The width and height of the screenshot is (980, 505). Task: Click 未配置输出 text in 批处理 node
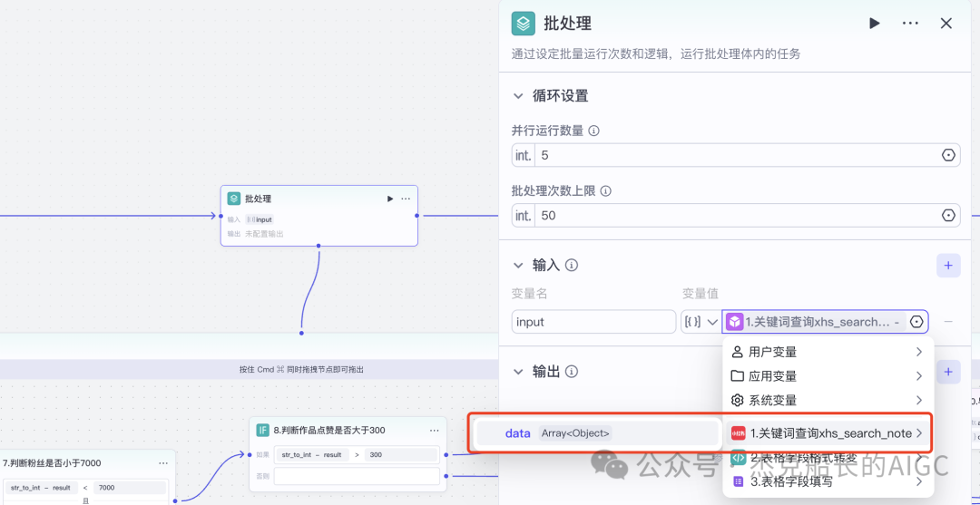[264, 234]
